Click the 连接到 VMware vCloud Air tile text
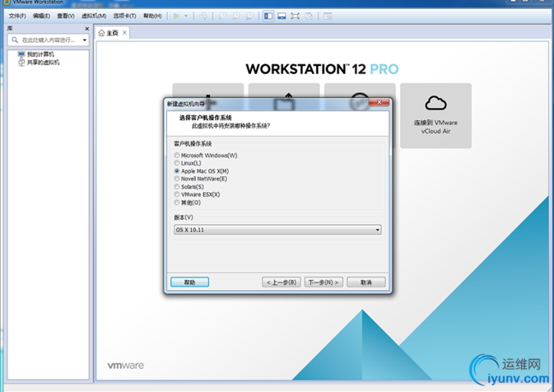The height and width of the screenshot is (392, 554). click(435, 127)
